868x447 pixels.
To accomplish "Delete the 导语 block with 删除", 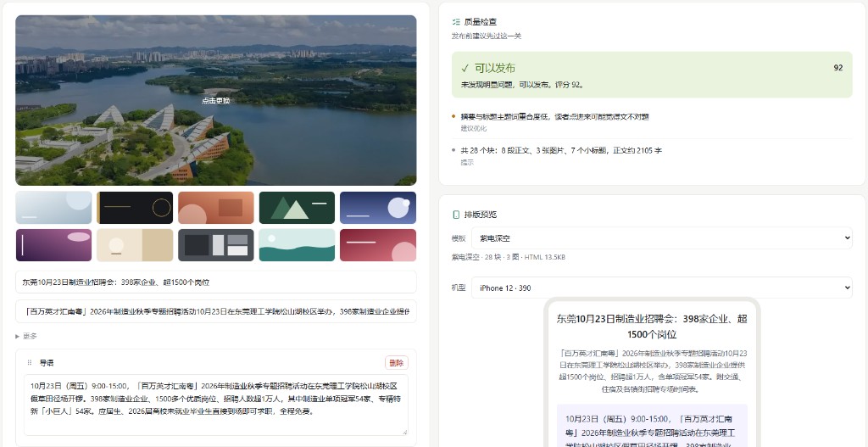I will [397, 363].
